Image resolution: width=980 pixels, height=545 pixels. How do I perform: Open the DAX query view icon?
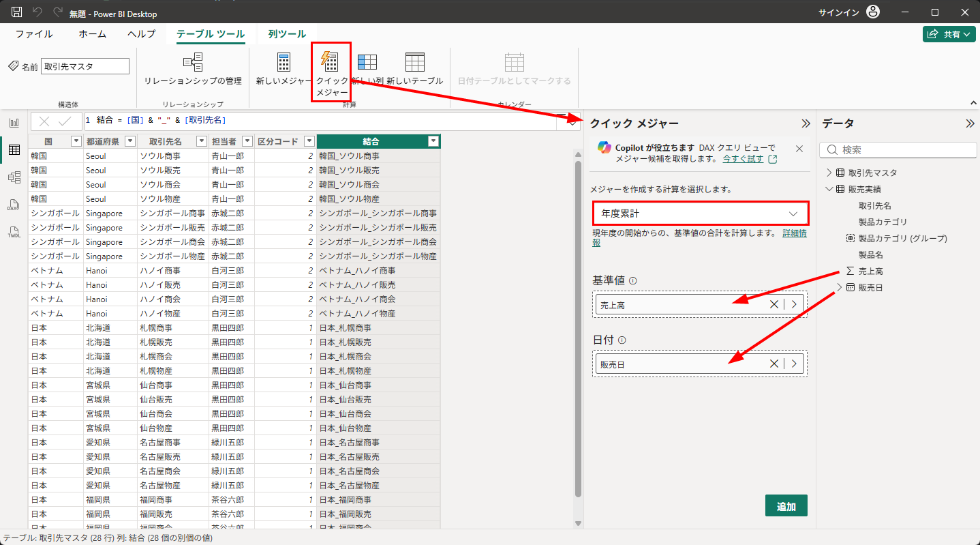14,205
